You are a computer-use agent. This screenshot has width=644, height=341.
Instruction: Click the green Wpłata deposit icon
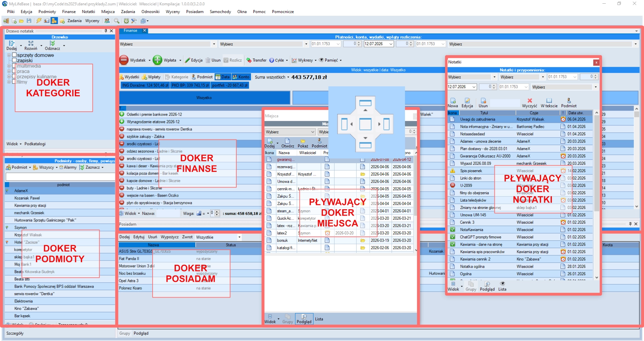(x=157, y=60)
